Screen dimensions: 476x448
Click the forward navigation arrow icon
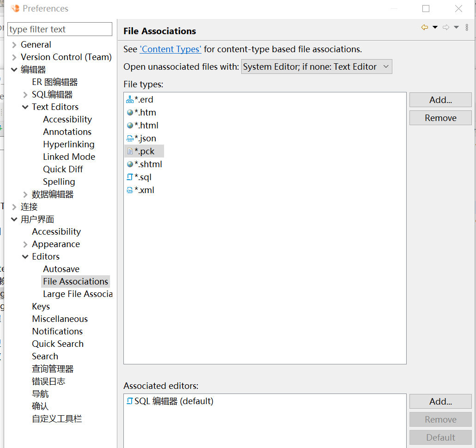446,28
